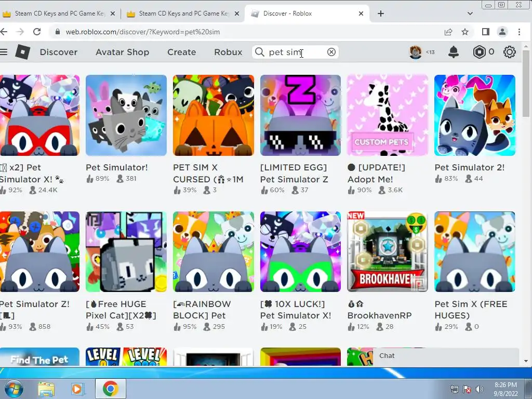Open Chrome three-dot menu
Screen dimensions: 532x399
tap(519, 32)
